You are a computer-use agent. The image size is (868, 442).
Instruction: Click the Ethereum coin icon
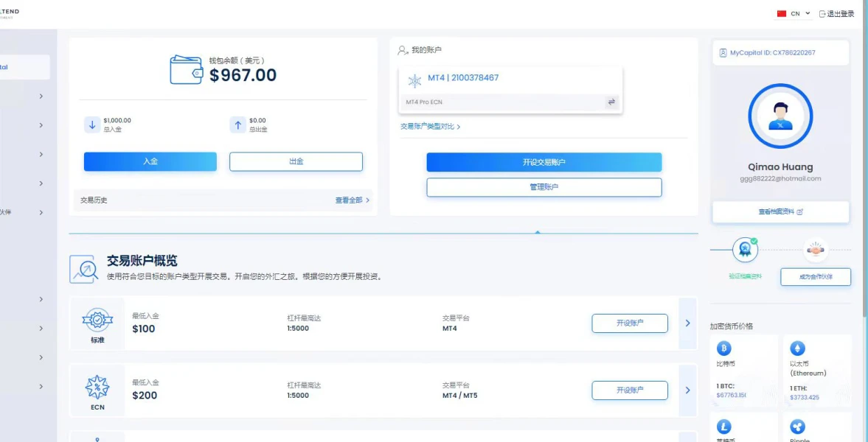pos(798,348)
